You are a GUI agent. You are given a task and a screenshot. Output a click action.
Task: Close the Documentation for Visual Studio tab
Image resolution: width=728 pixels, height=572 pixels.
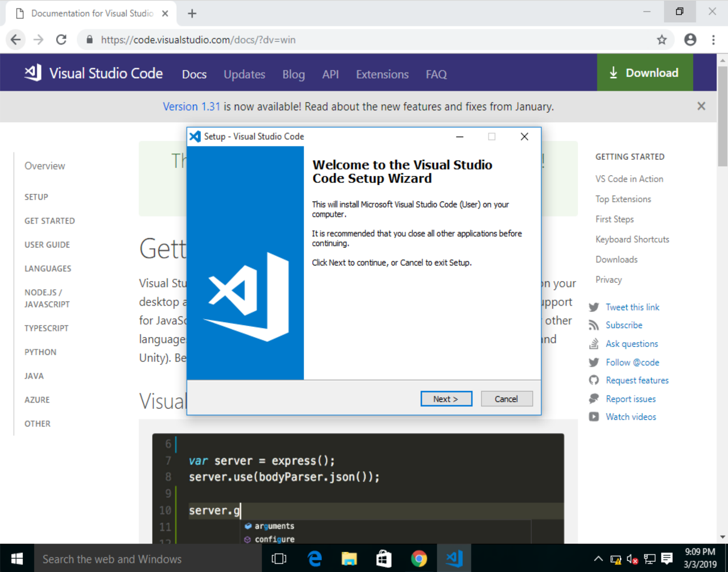click(x=165, y=14)
